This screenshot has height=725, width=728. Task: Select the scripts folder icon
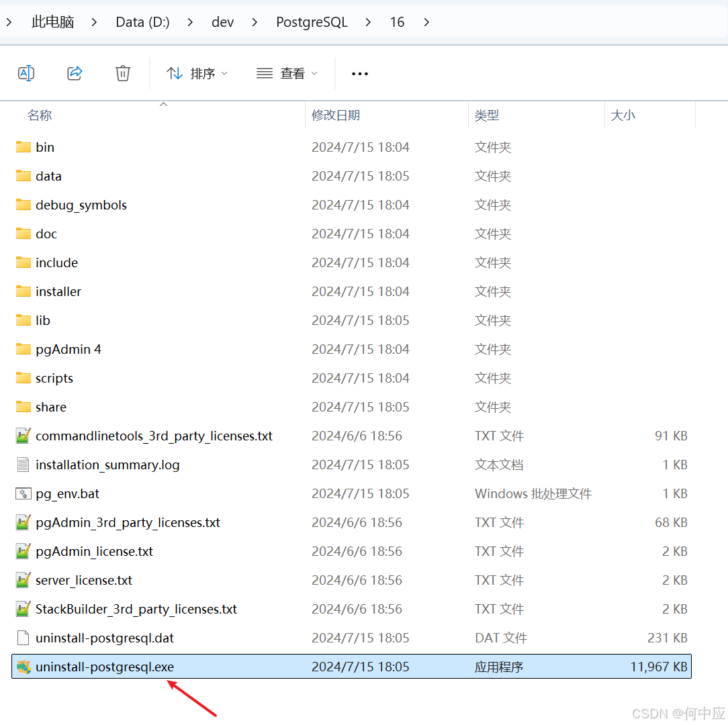(24, 378)
